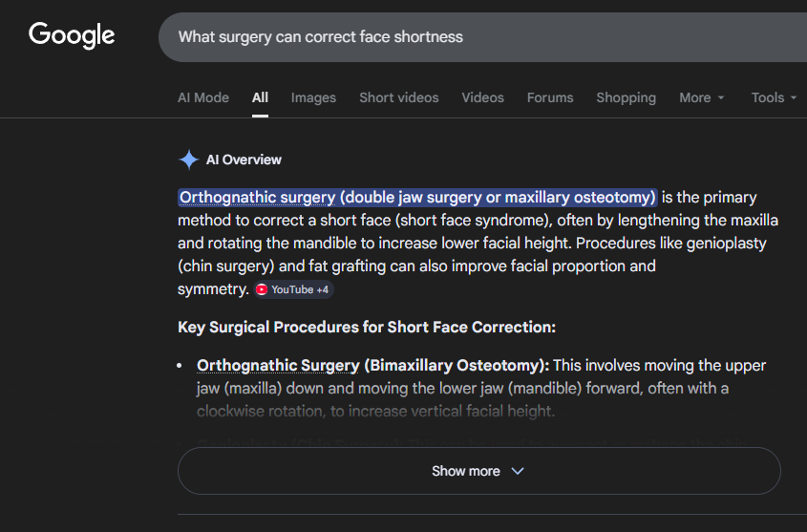Click the Show more chevron icon
Image resolution: width=807 pixels, height=532 pixels.
(518, 471)
